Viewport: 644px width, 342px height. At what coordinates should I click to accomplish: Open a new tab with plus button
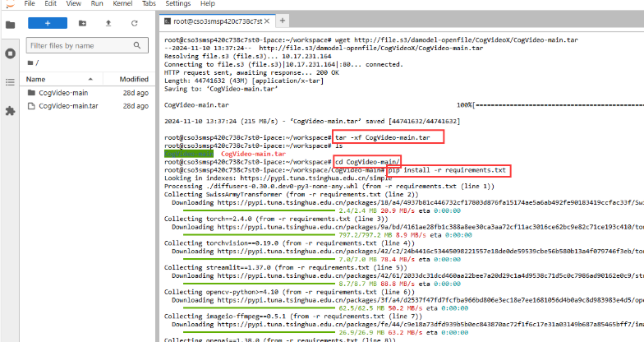pyautogui.click(x=283, y=21)
